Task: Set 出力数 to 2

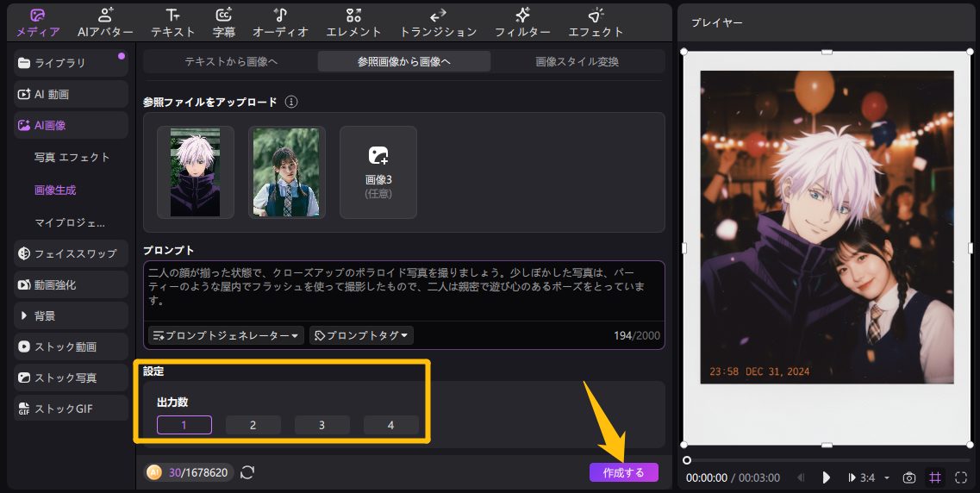Action: coord(253,425)
